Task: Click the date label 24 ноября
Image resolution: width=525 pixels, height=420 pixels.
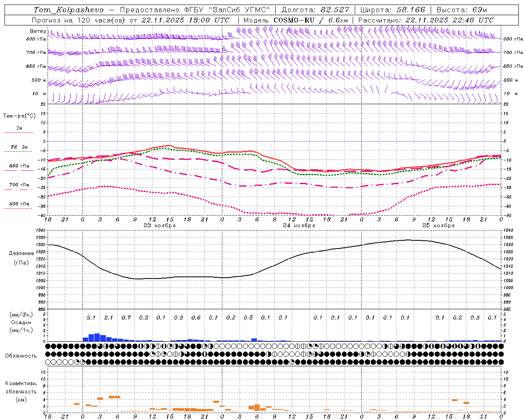Action: [299, 226]
